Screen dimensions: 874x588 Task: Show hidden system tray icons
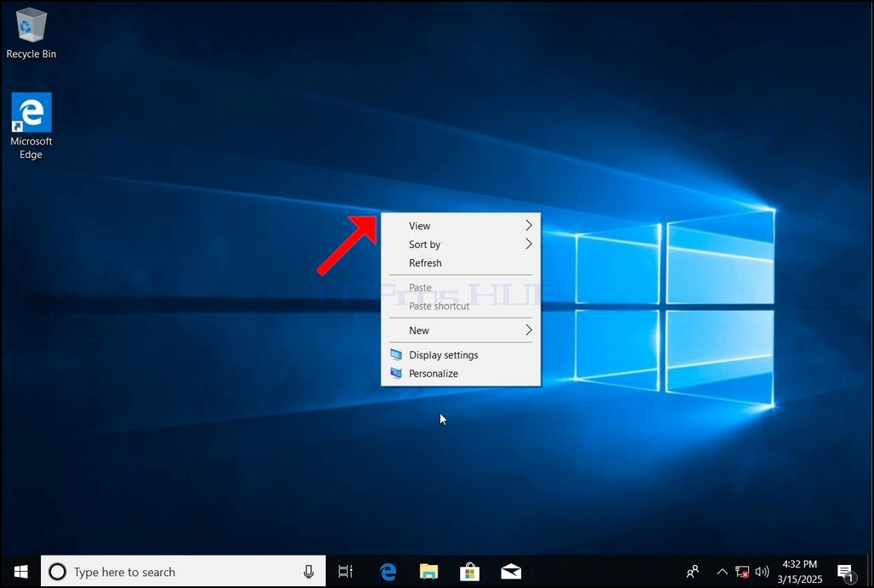722,571
